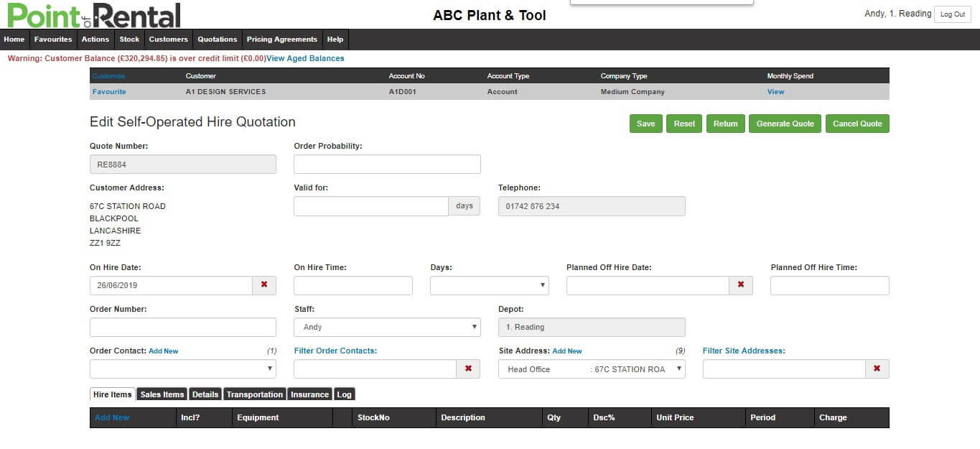
Task: Clear the On Hire Date field
Action: point(264,285)
